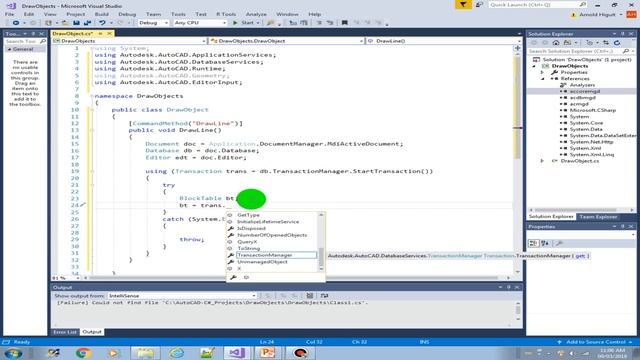Switch to Solution Explorer tab

tap(551, 217)
